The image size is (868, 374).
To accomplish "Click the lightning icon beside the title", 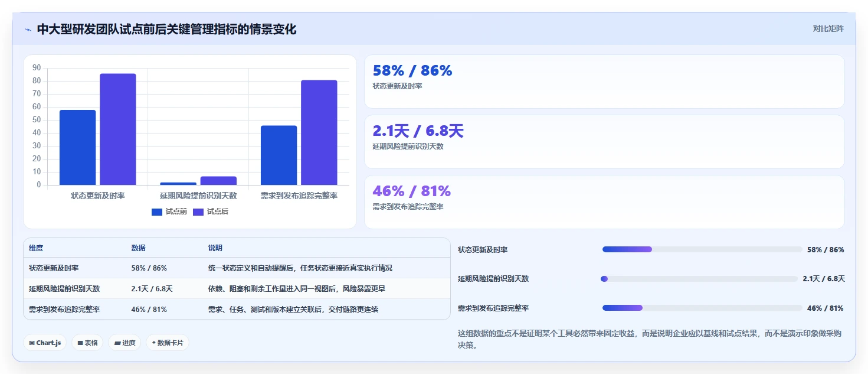I will coord(28,30).
